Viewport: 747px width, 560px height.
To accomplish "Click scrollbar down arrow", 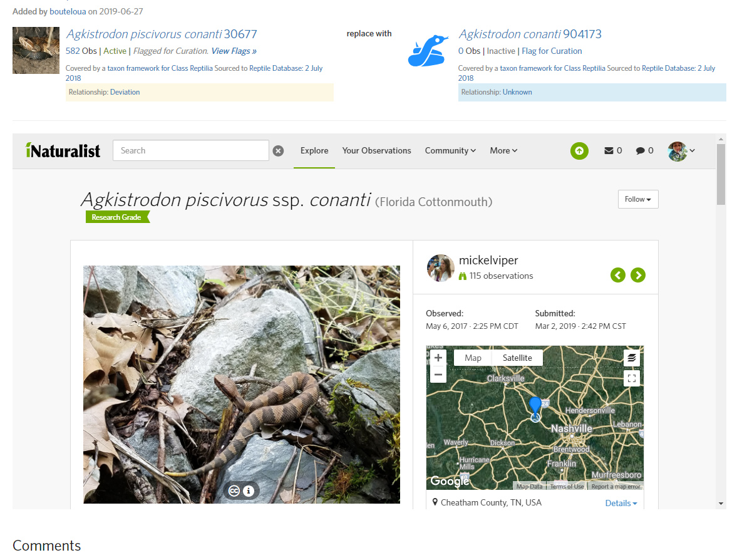I will (721, 503).
